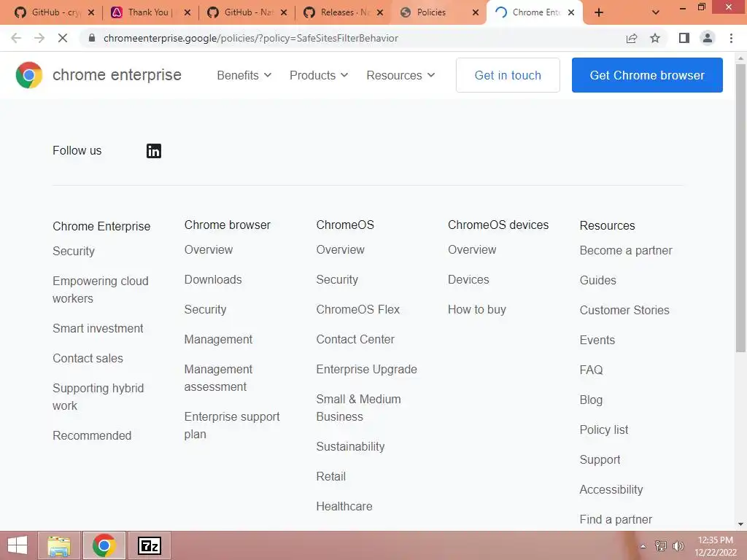Open Management assessment link
This screenshot has width=747, height=560.
point(218,378)
